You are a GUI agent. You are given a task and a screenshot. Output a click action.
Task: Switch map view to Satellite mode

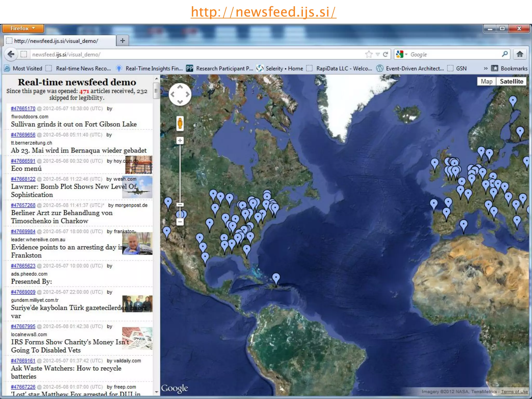[511, 81]
